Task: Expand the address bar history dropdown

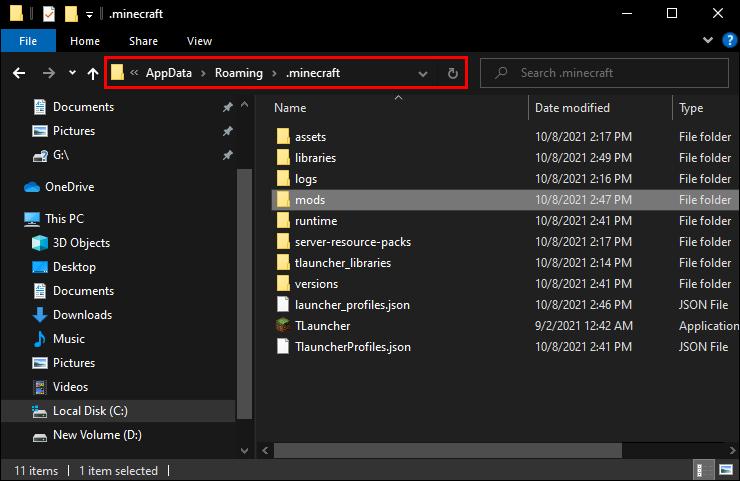Action: click(x=423, y=74)
